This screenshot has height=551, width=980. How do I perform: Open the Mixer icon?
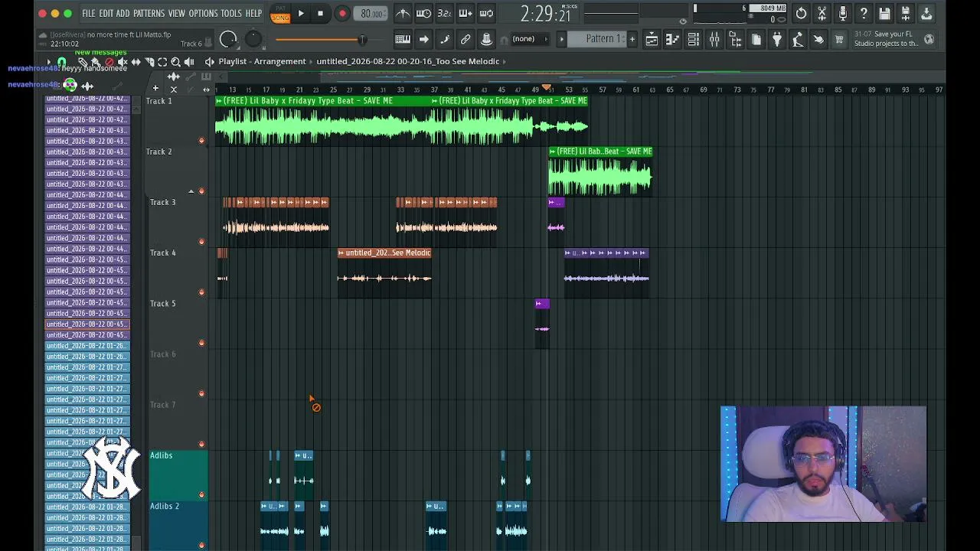pyautogui.click(x=714, y=39)
